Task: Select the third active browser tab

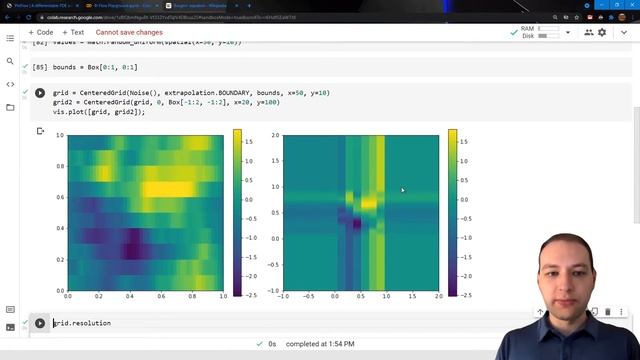Action: click(x=202, y=6)
